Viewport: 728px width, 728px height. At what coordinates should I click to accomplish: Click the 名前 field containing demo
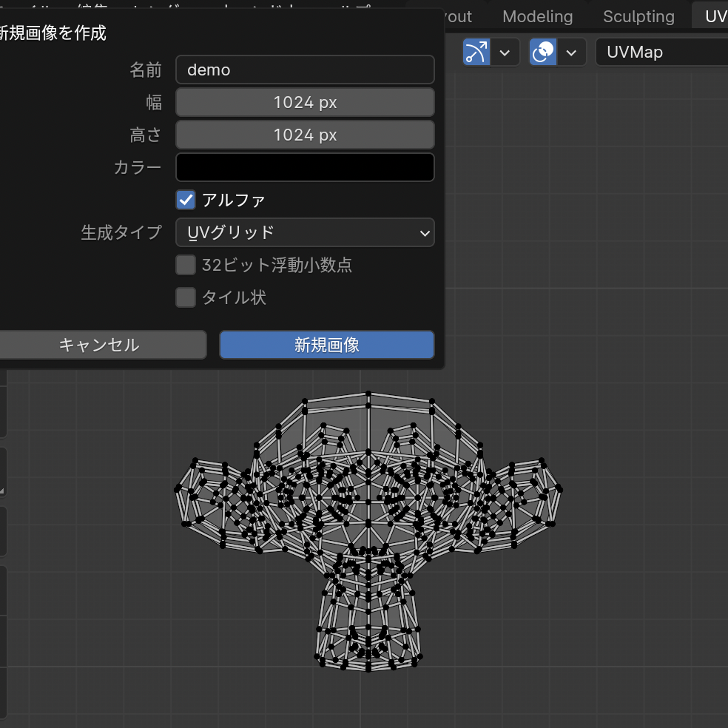[305, 70]
